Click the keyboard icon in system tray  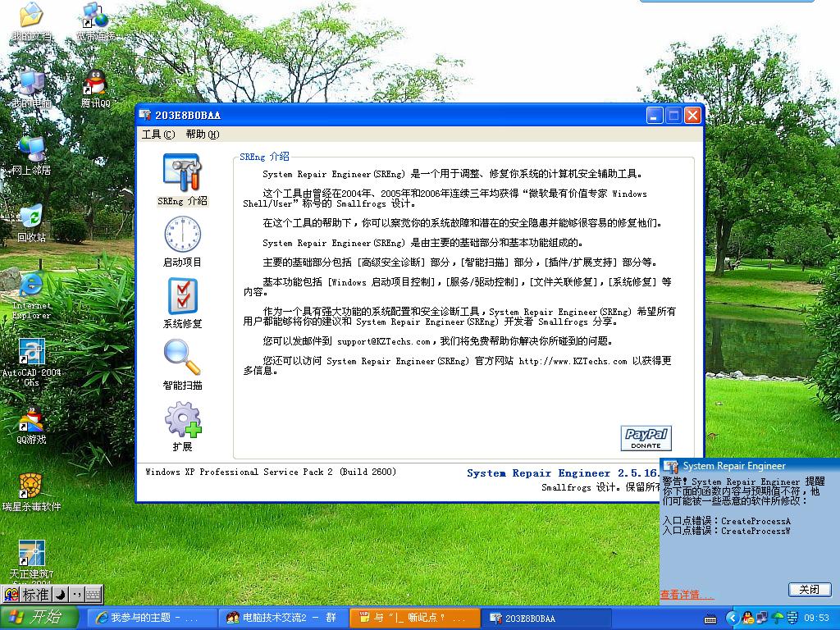click(x=710, y=620)
